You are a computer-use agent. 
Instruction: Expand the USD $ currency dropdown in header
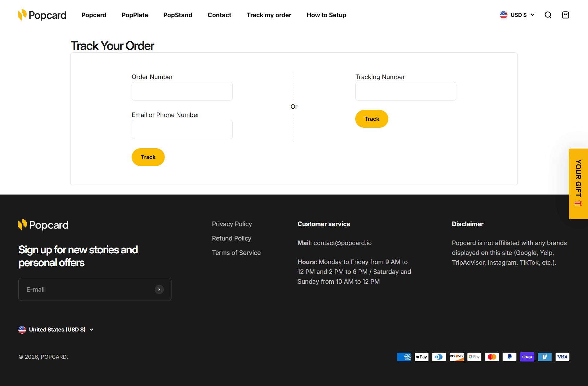517,15
